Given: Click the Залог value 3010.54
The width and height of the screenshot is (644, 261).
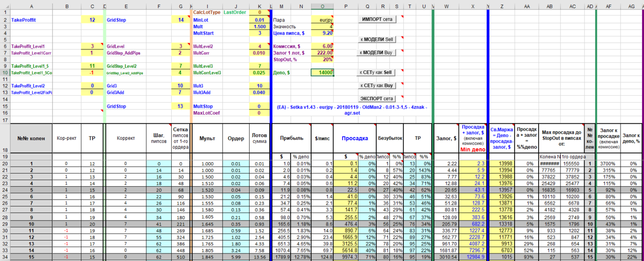Looking at the screenshot, I should point(446,258).
